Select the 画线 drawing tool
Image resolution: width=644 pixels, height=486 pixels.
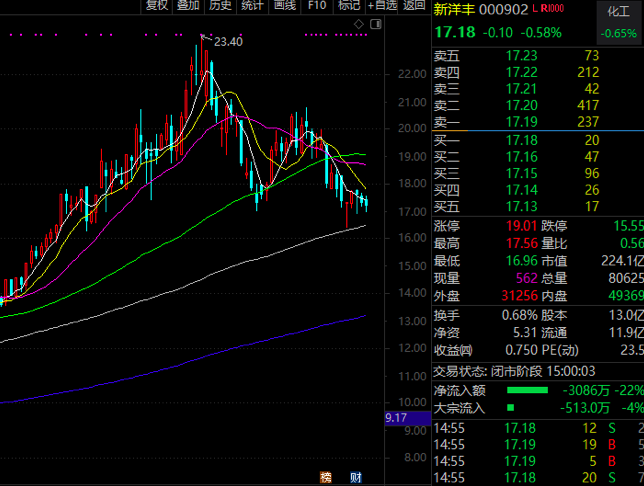[284, 6]
